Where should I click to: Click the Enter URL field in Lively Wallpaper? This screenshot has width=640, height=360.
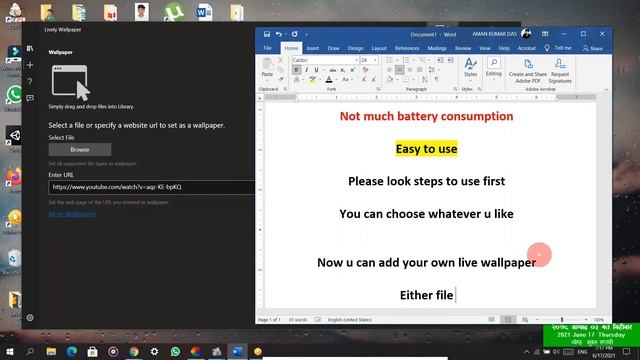coord(151,187)
